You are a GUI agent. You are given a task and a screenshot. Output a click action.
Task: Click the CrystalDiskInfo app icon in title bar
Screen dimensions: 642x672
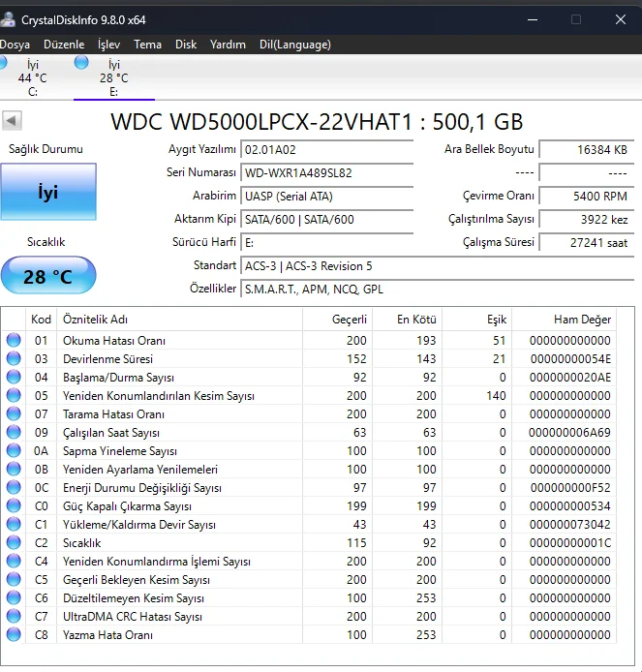8,19
